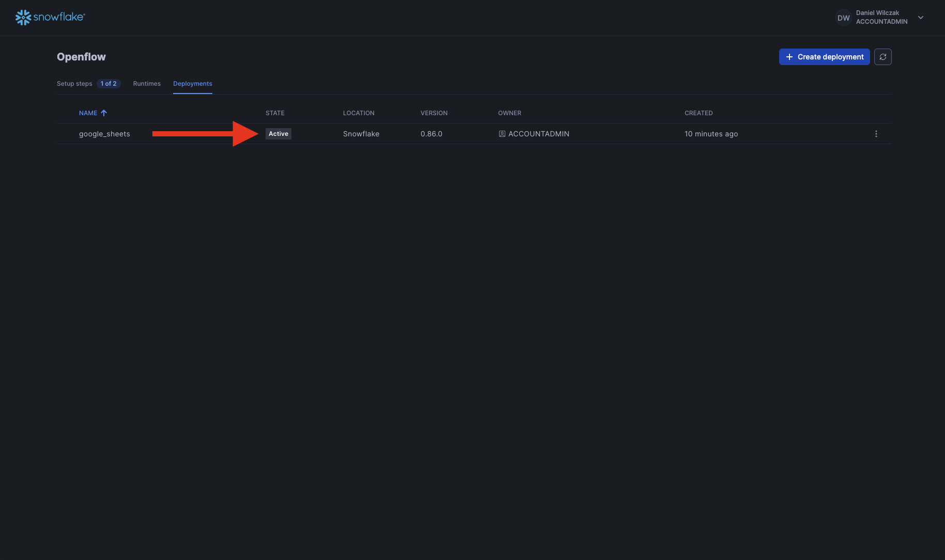The height and width of the screenshot is (560, 945).
Task: Click the Snowflake logo
Action: tap(50, 17)
